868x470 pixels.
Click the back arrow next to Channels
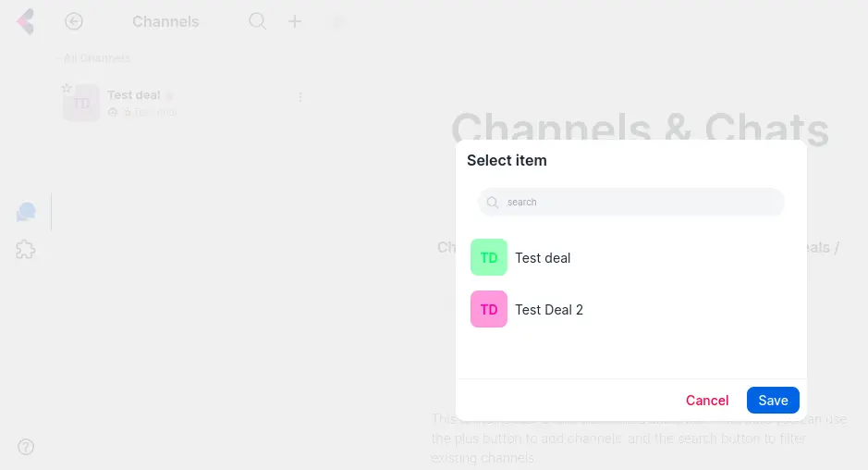pyautogui.click(x=74, y=21)
